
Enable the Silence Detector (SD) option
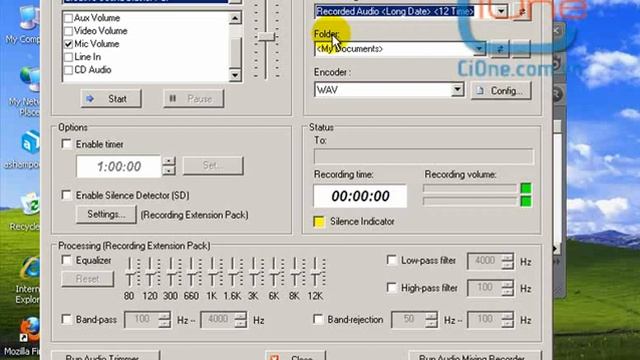pyautogui.click(x=66, y=195)
